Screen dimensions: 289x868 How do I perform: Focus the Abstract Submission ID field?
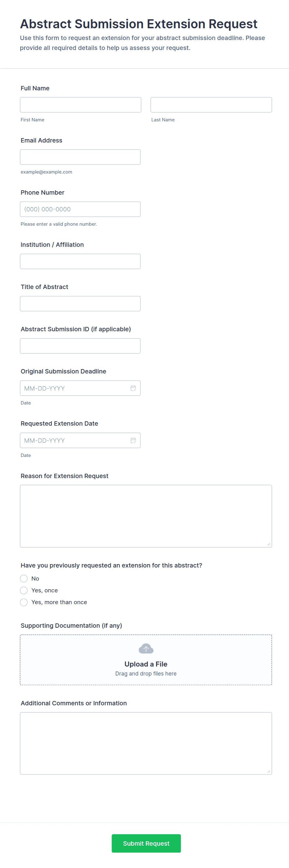click(80, 346)
